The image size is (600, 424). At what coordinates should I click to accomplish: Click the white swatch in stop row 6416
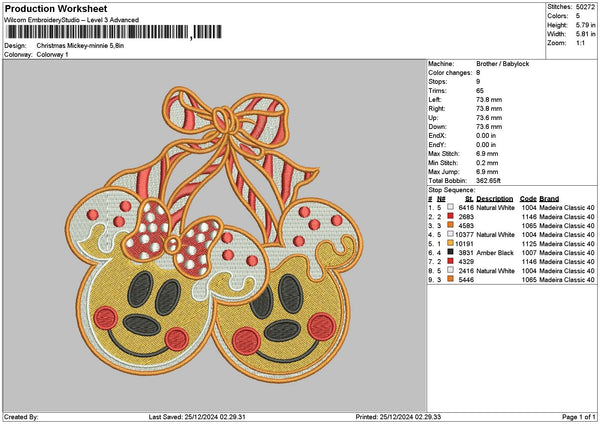(x=450, y=207)
